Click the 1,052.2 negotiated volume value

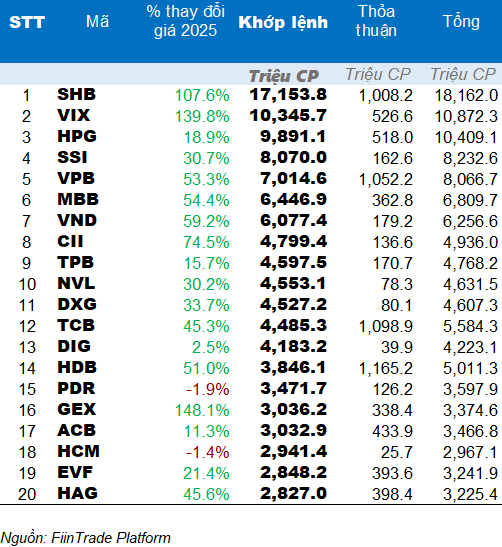point(386,180)
